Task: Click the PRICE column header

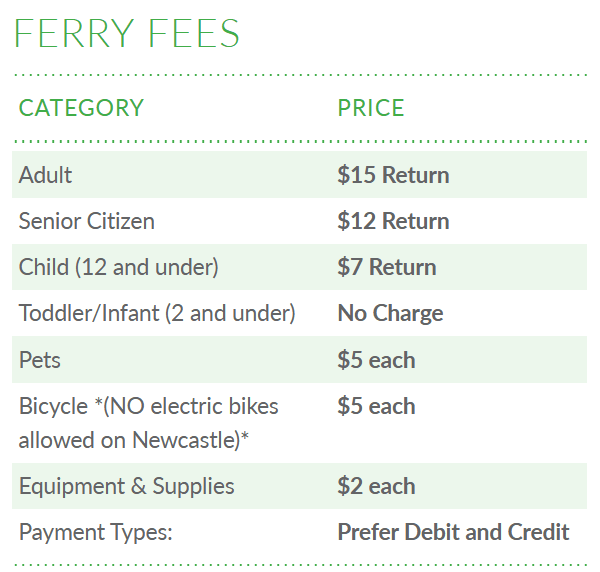Action: [370, 108]
